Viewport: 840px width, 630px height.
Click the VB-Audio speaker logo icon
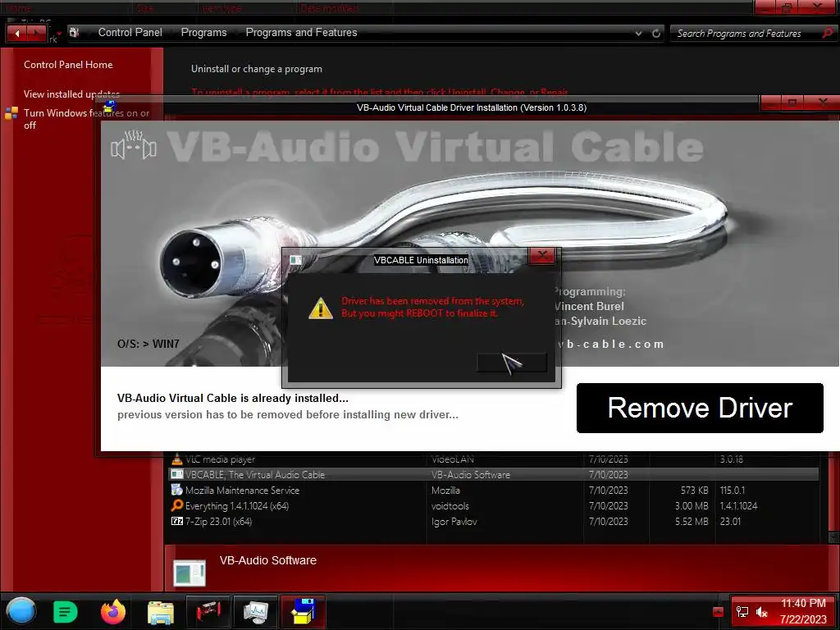coord(134,145)
